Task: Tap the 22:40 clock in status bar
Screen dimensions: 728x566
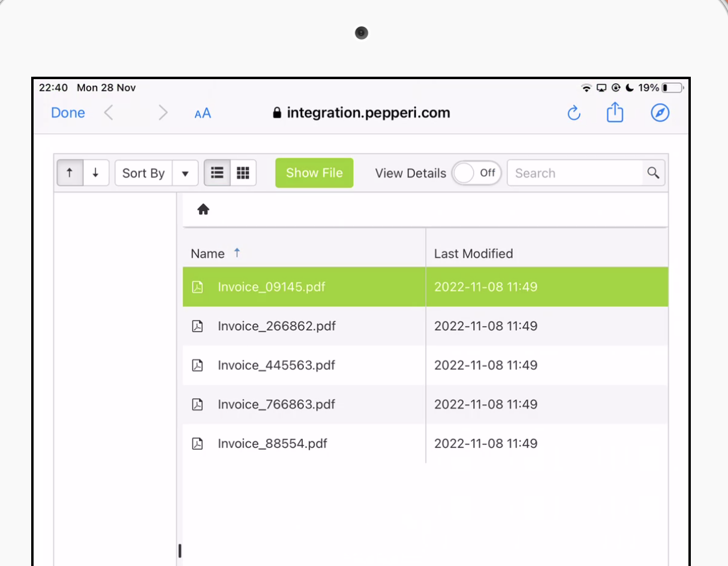Action: pos(53,88)
